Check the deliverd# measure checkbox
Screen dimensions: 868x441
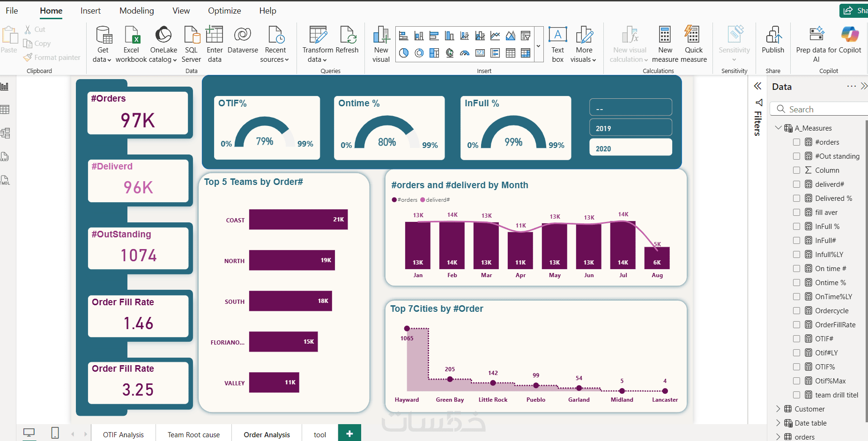coord(796,184)
